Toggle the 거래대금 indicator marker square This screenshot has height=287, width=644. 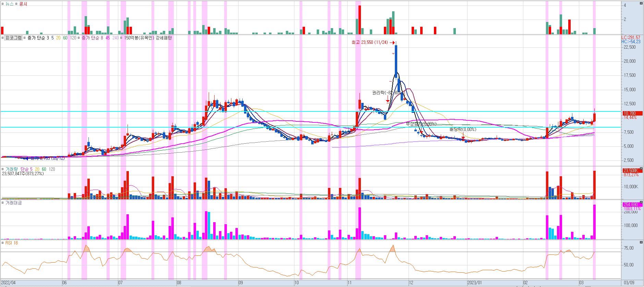pos(3,203)
